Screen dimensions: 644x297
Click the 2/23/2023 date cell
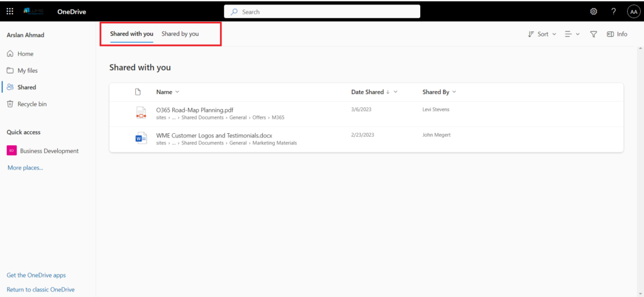pos(363,135)
